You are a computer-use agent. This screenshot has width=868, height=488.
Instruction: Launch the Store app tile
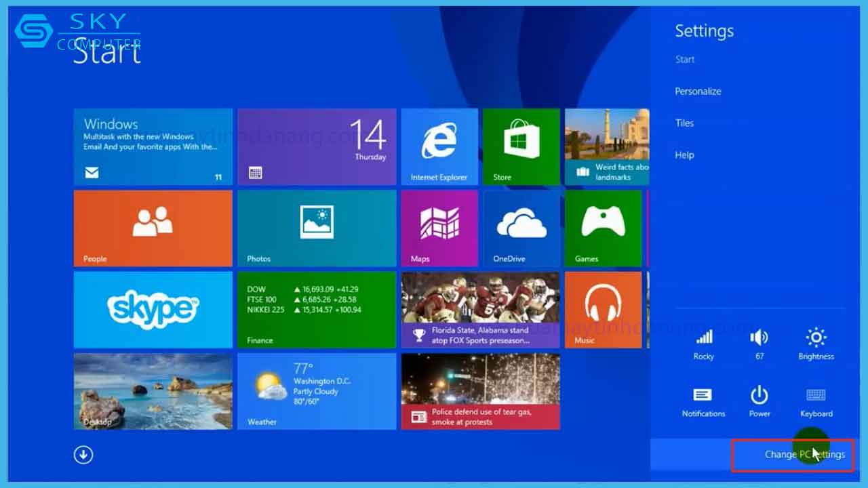click(x=521, y=146)
